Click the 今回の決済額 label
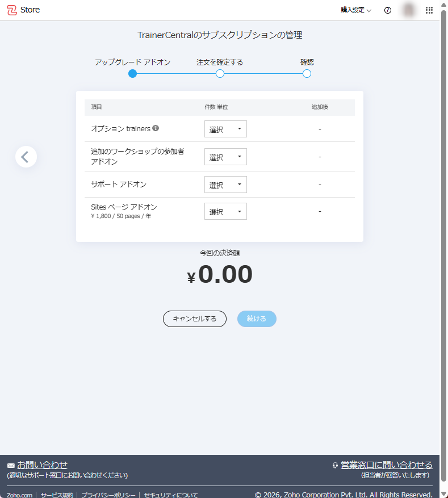The image size is (448, 498). pos(220,253)
